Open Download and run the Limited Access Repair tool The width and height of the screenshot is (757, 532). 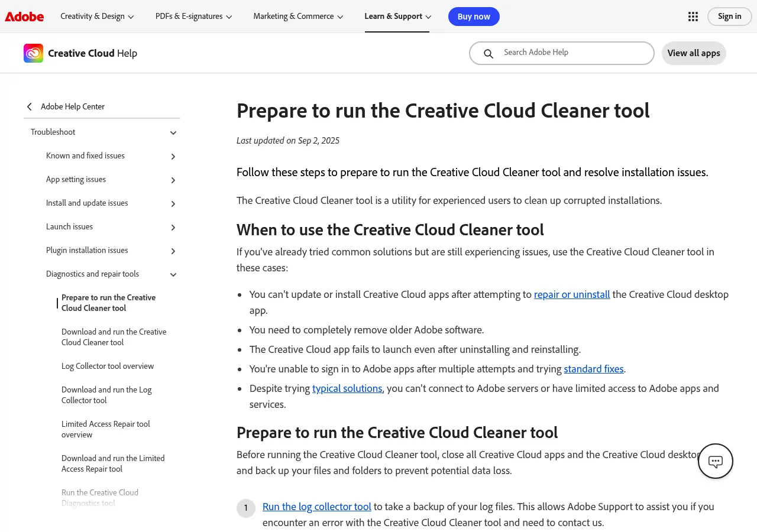[x=113, y=463]
